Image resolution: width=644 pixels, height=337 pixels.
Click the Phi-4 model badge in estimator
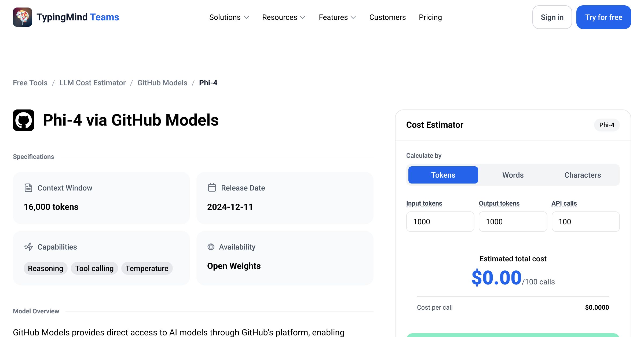click(607, 125)
